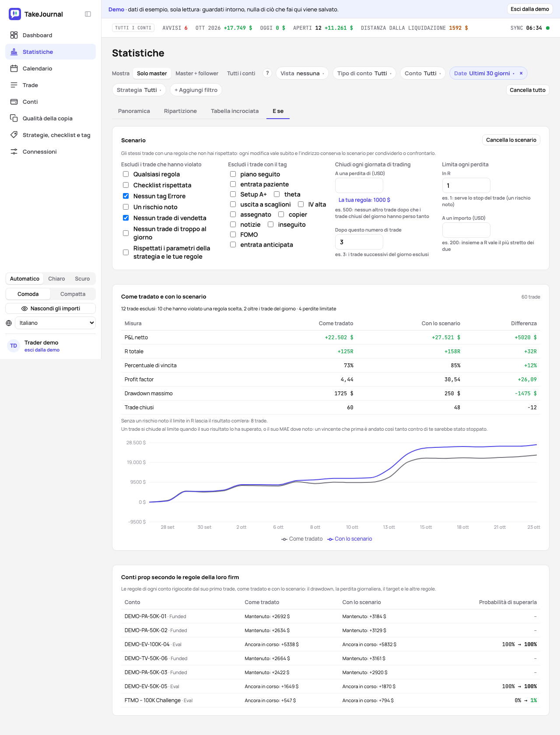Open the Italiano language selector
560x735 pixels.
pyautogui.click(x=55, y=323)
